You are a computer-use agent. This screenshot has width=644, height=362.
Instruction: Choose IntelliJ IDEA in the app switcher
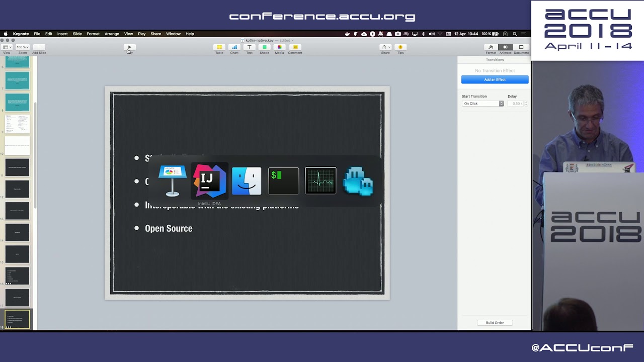pos(209,180)
